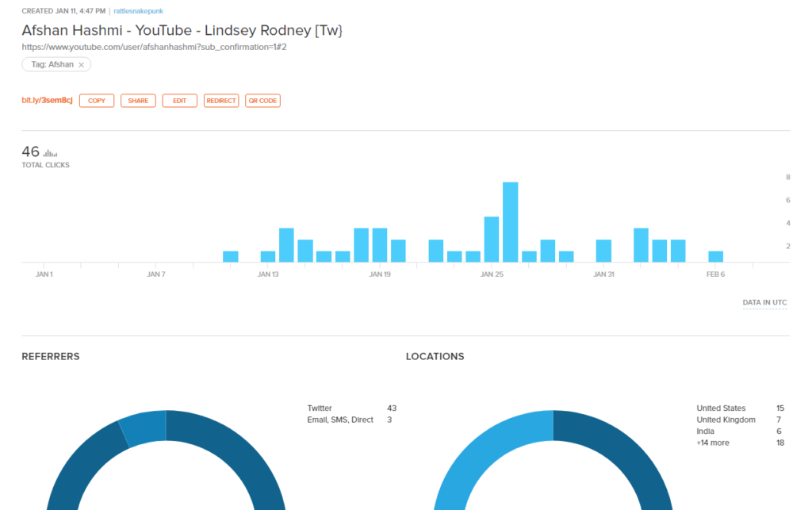The width and height of the screenshot is (812, 510).
Task: Select the Email, SMS, Direct legend entry
Action: pyautogui.click(x=350, y=420)
